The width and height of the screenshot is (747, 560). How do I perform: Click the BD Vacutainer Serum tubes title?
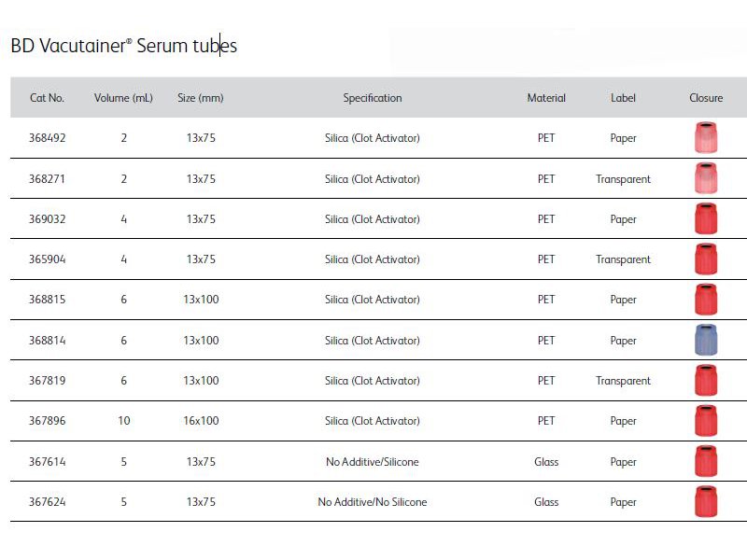coord(124,46)
